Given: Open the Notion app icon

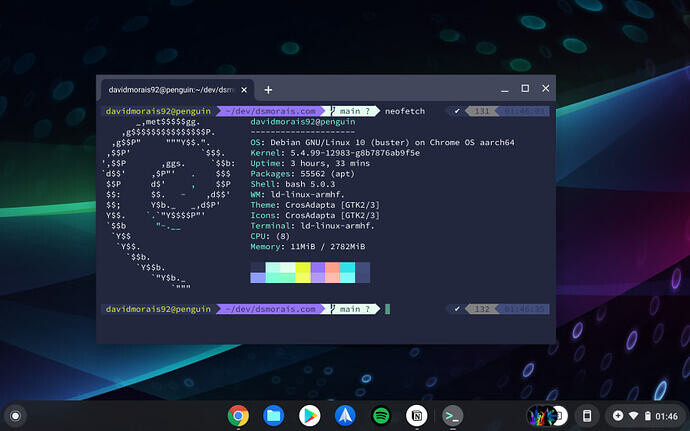Looking at the screenshot, I should click(417, 416).
